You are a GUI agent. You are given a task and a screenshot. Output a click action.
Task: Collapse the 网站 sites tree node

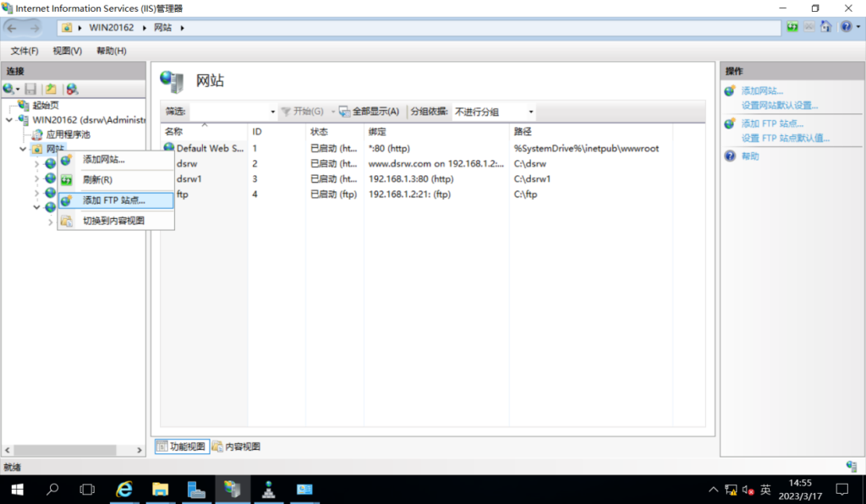pyautogui.click(x=23, y=149)
